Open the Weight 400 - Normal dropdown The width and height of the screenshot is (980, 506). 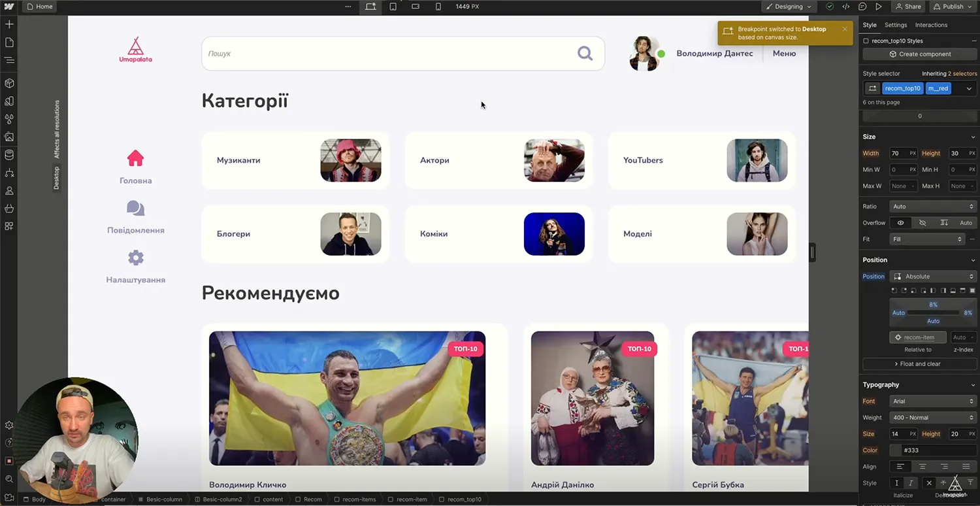coord(933,418)
